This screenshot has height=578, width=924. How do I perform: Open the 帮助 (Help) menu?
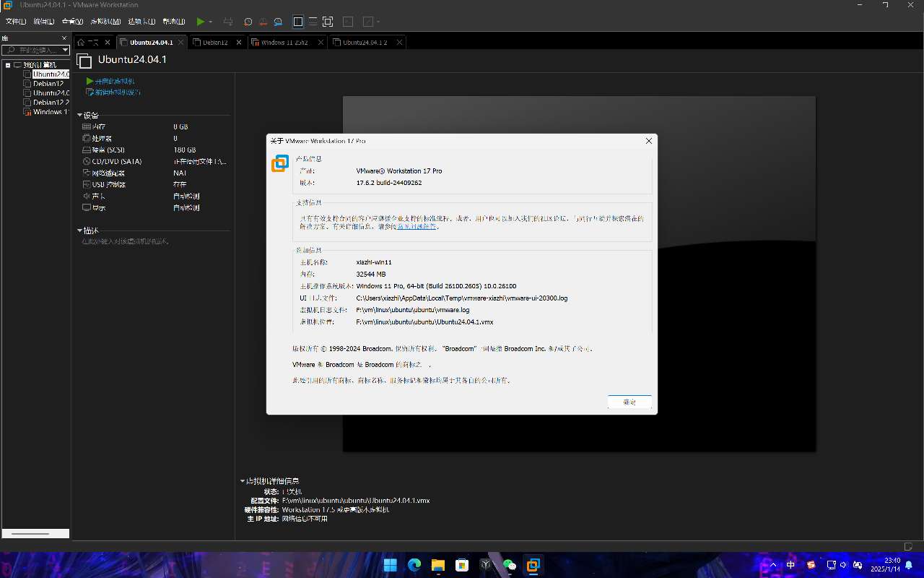pos(173,22)
